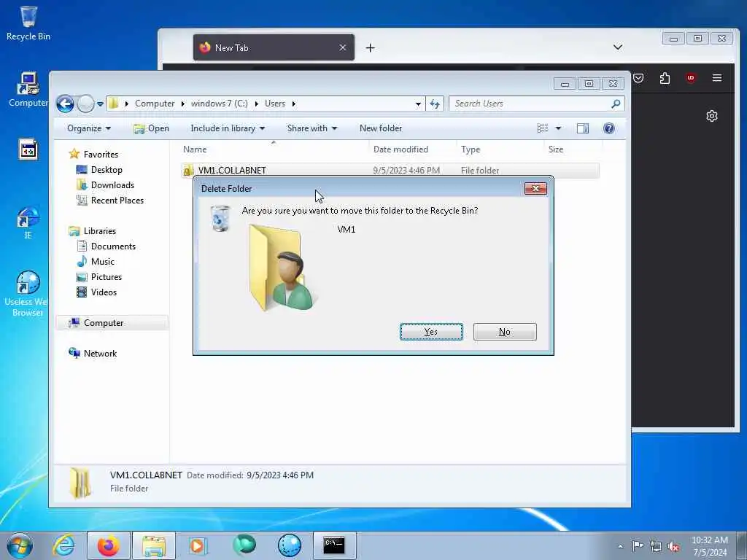Image resolution: width=747 pixels, height=560 pixels.
Task: Click Open in Explorer toolbar
Action: coord(152,128)
